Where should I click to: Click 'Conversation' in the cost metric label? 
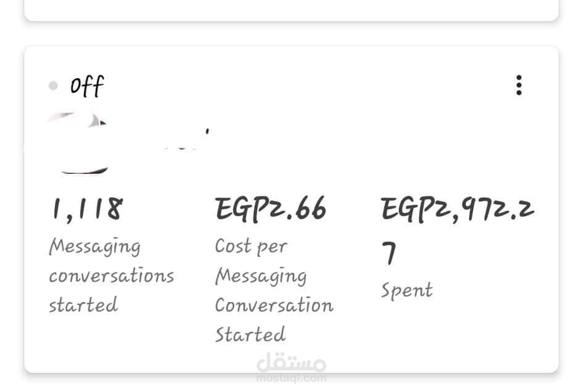pos(274,305)
